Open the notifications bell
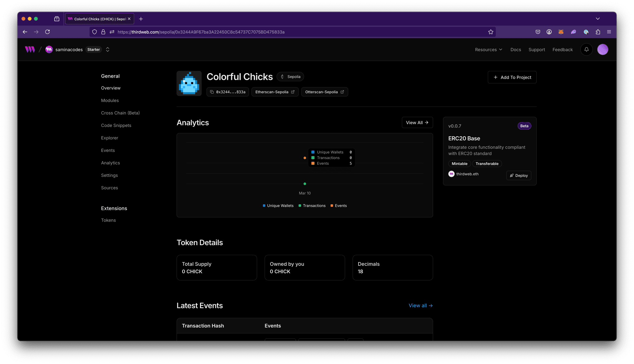This screenshot has height=364, width=634. coord(586,49)
